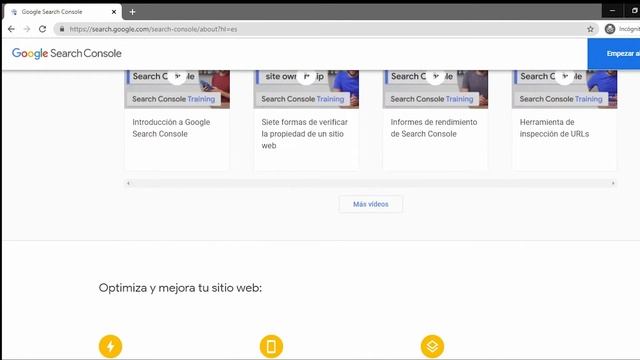Image resolution: width=640 pixels, height=360 pixels.
Task: Play the Herramienta de inspección de URLs video
Action: tap(565, 77)
